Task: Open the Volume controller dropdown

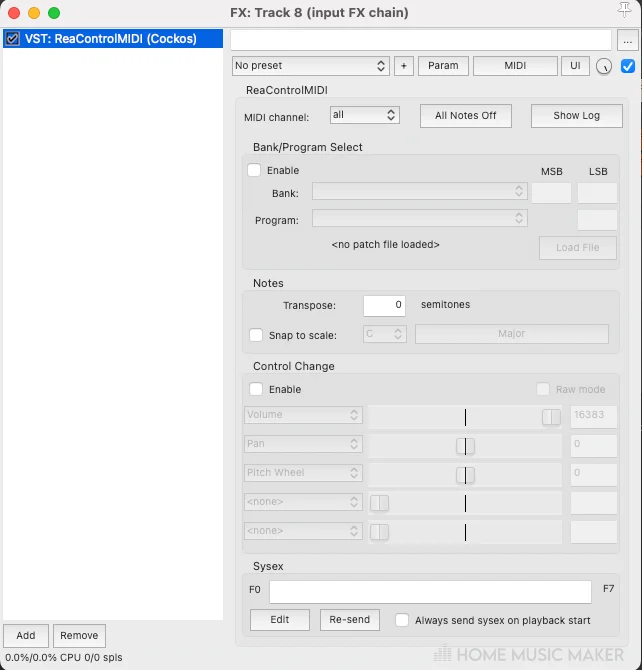Action: coord(303,415)
